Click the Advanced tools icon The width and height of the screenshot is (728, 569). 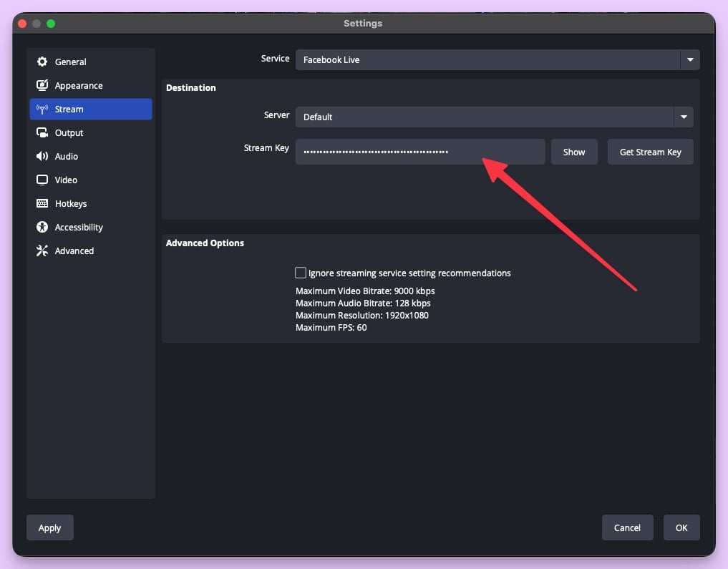point(42,251)
